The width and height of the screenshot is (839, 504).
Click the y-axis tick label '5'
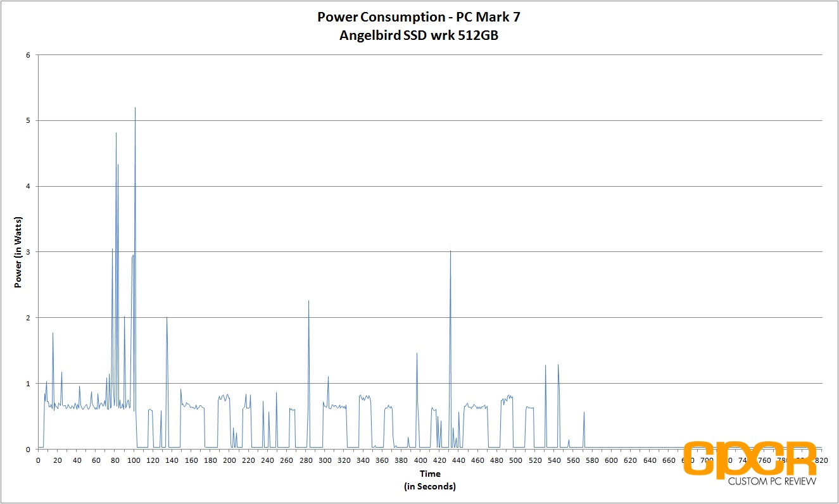28,120
